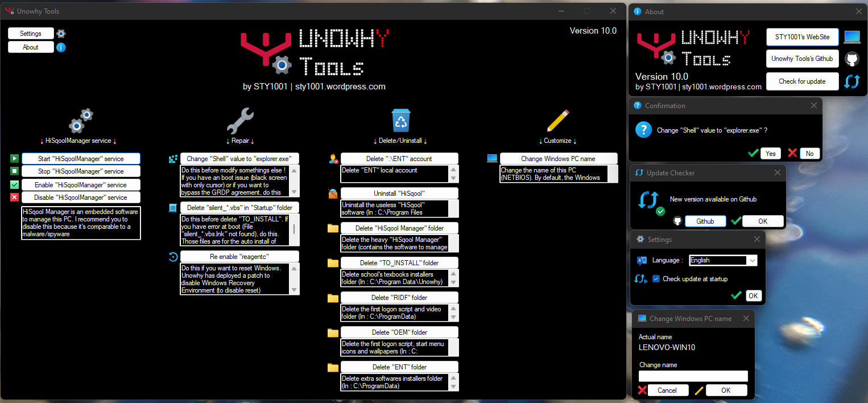Click the restore icon beside Re enable reagentc
This screenshot has height=403, width=868.
[173, 257]
